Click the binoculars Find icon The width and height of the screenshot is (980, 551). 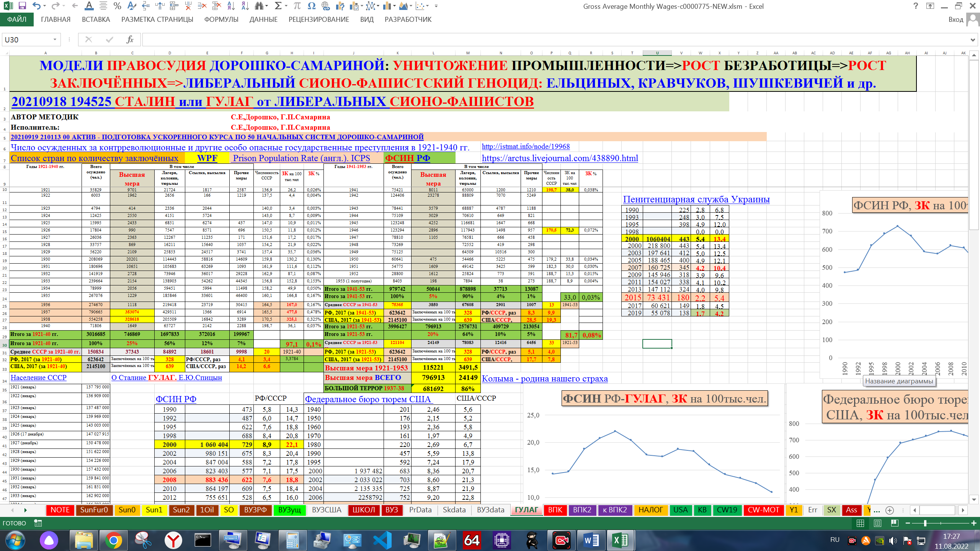click(x=260, y=6)
